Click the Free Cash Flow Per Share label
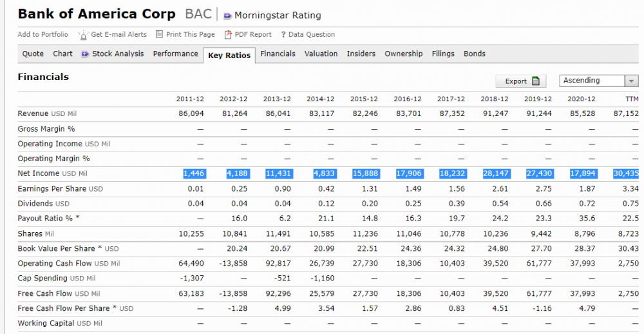The image size is (644, 334). (75, 308)
